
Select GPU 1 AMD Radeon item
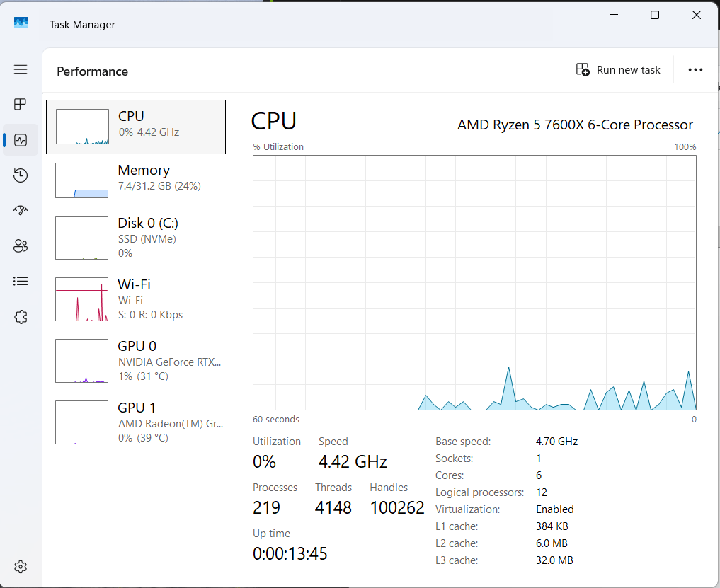tap(136, 422)
